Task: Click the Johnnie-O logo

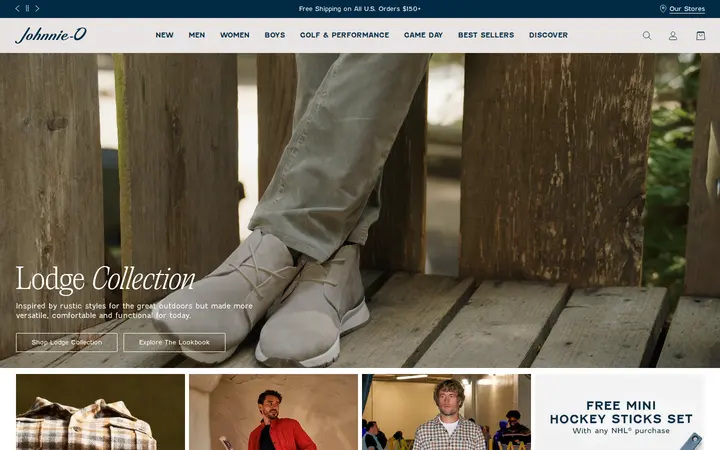Action: [51, 35]
